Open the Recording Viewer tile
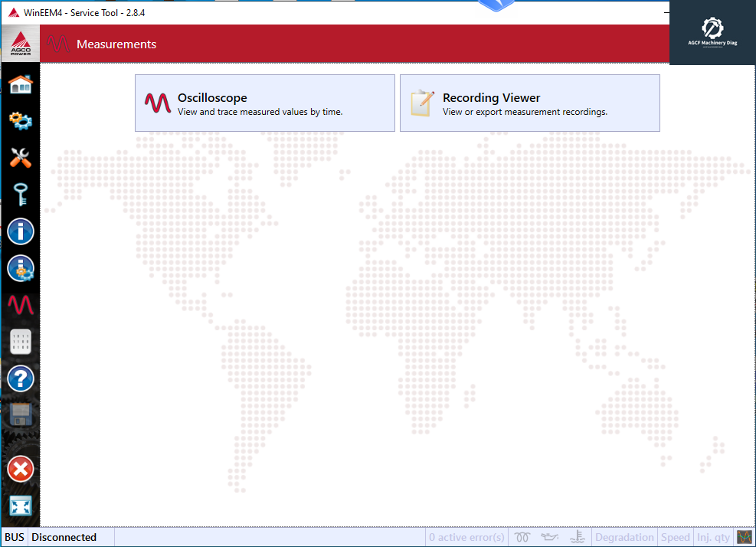 [x=529, y=103]
